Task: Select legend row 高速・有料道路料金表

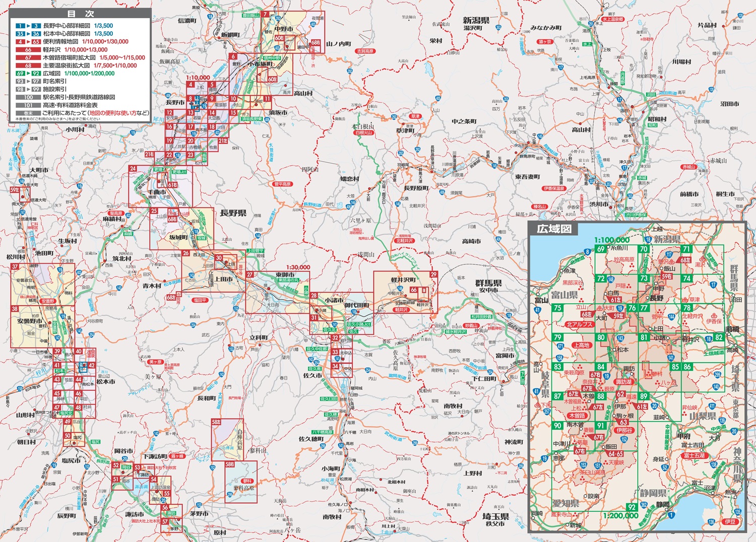Action: coord(57,105)
